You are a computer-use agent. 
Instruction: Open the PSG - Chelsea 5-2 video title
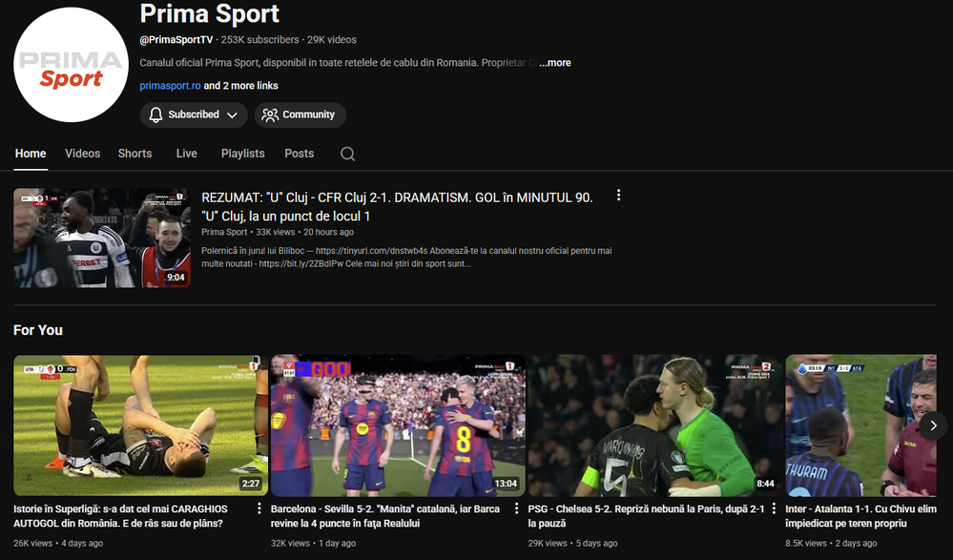pyautogui.click(x=646, y=516)
